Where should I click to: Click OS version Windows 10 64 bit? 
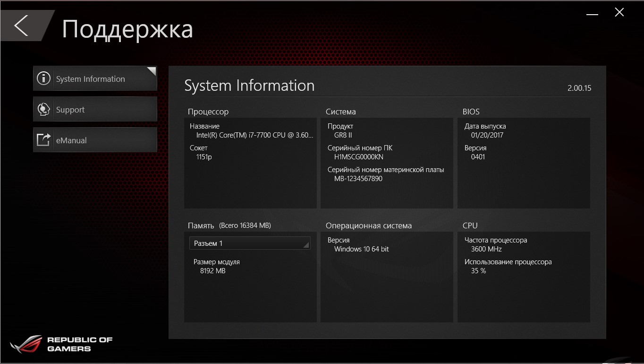362,249
